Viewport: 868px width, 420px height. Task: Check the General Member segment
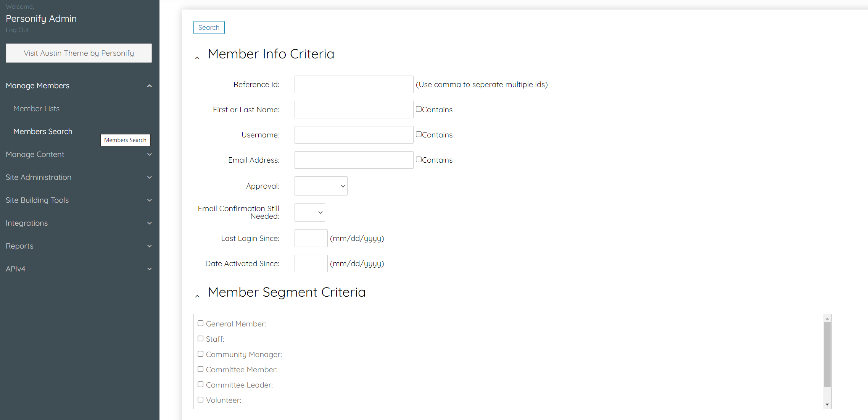point(200,323)
